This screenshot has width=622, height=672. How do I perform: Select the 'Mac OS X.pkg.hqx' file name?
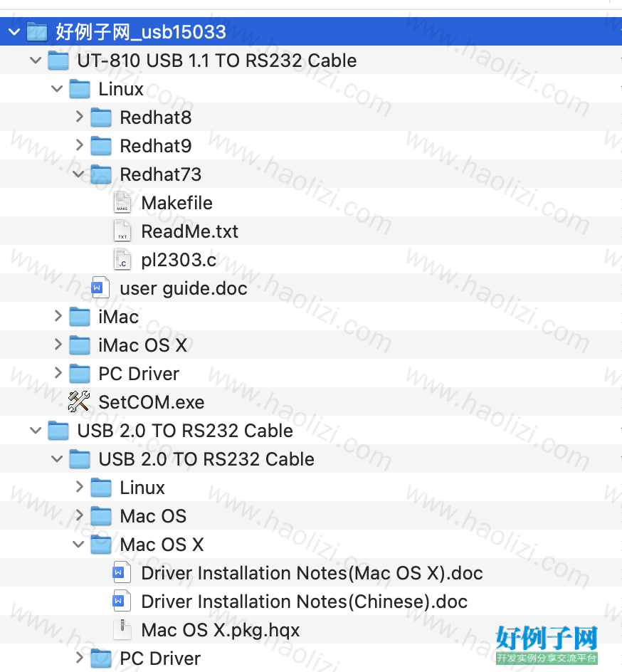[221, 631]
